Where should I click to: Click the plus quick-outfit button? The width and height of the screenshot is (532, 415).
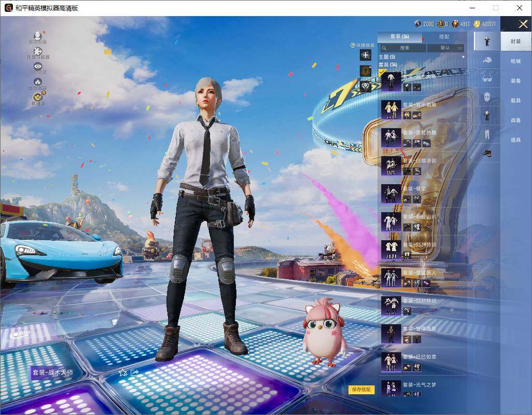pos(366,55)
